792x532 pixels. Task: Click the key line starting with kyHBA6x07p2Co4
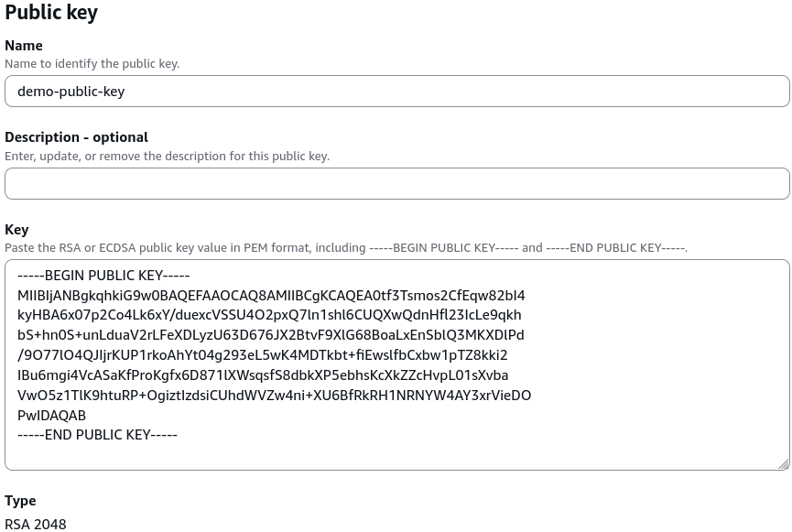(269, 315)
